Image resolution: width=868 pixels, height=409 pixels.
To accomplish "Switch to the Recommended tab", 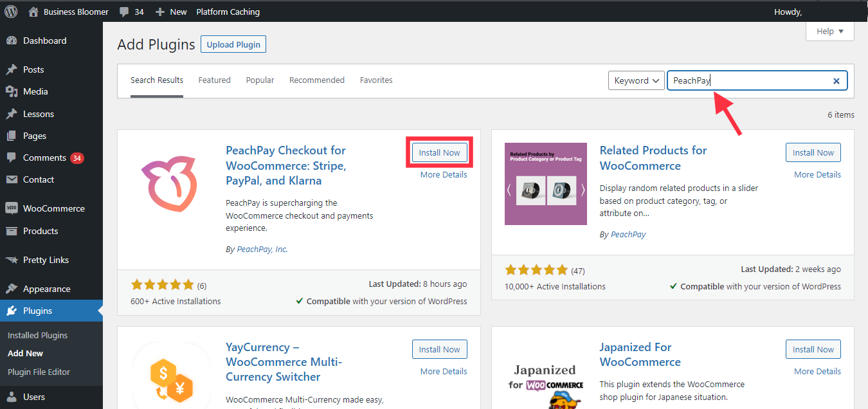I will (x=317, y=80).
